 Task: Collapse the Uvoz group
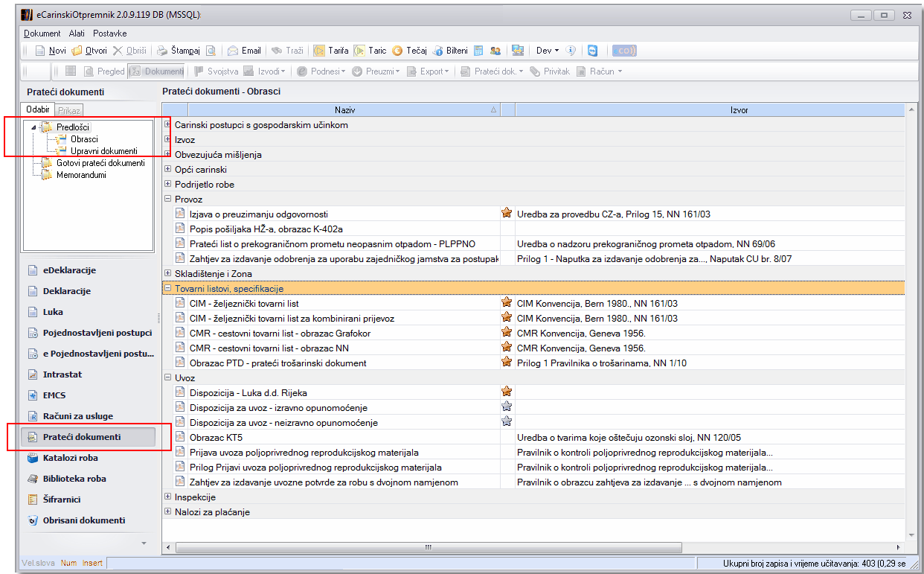pyautogui.click(x=168, y=377)
